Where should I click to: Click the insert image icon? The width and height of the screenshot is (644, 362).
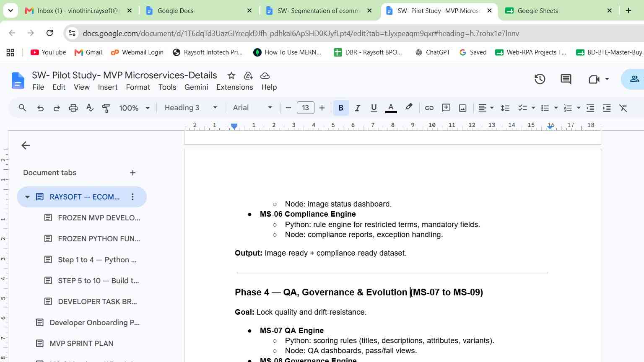[462, 108]
